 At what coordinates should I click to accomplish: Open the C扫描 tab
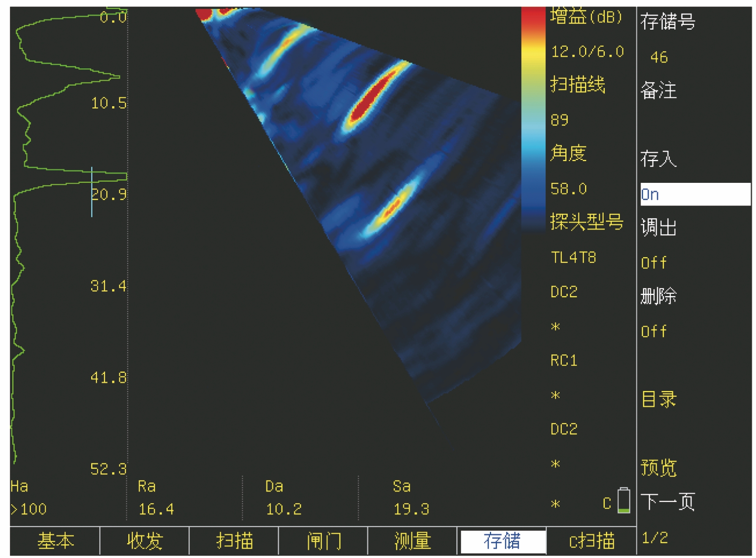point(591,540)
